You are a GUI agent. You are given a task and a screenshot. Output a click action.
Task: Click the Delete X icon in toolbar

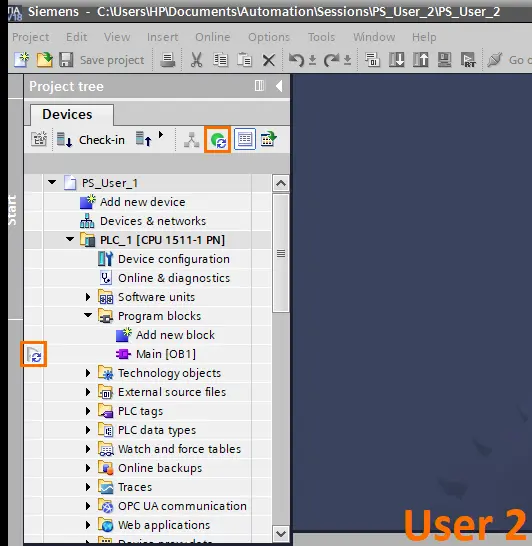coord(268,60)
